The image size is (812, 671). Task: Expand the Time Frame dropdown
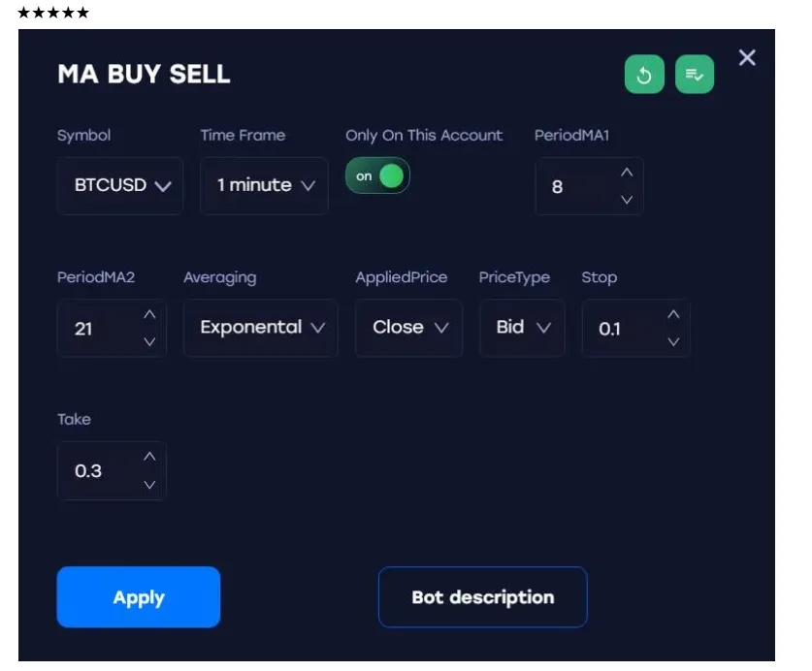265,185
